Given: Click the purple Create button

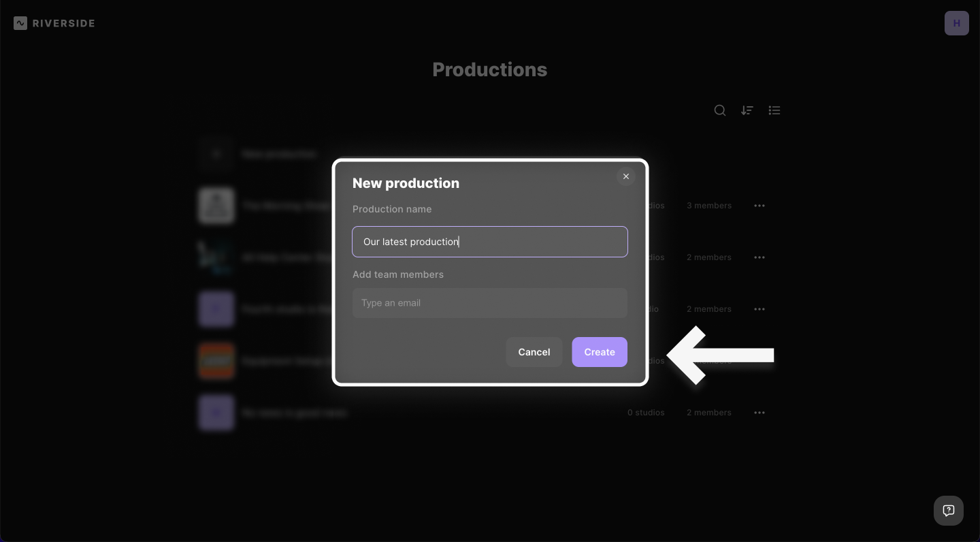Looking at the screenshot, I should tap(599, 352).
